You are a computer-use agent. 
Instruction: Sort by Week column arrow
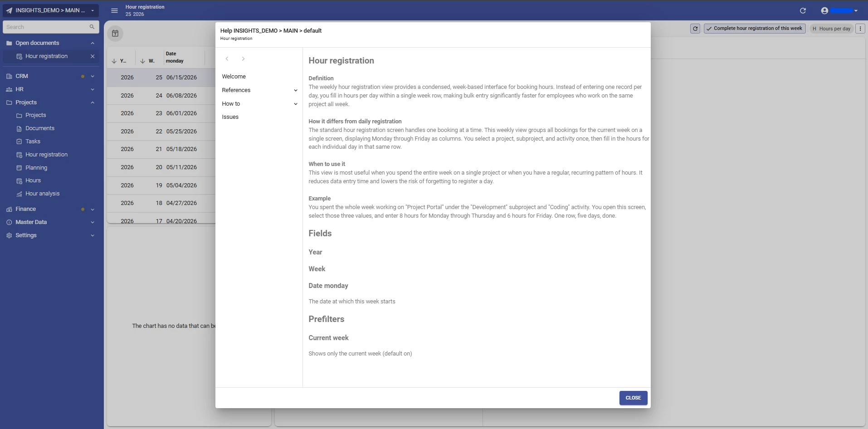pyautogui.click(x=142, y=61)
